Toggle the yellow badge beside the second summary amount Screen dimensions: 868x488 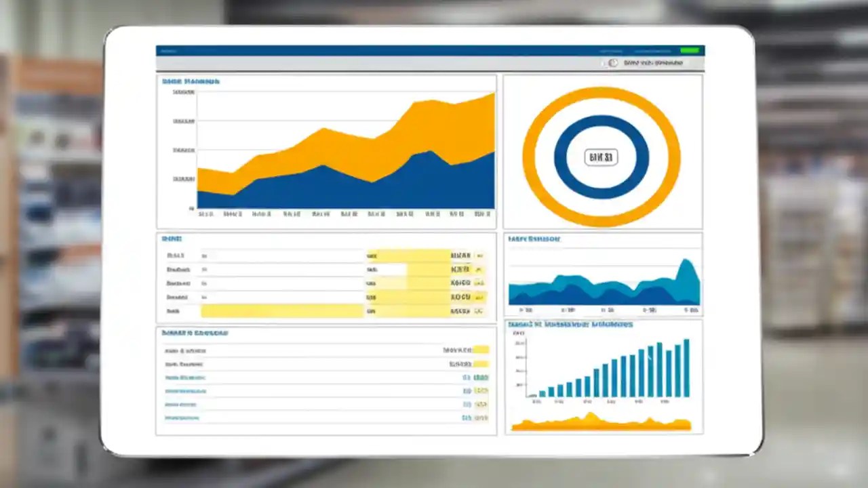480,363
